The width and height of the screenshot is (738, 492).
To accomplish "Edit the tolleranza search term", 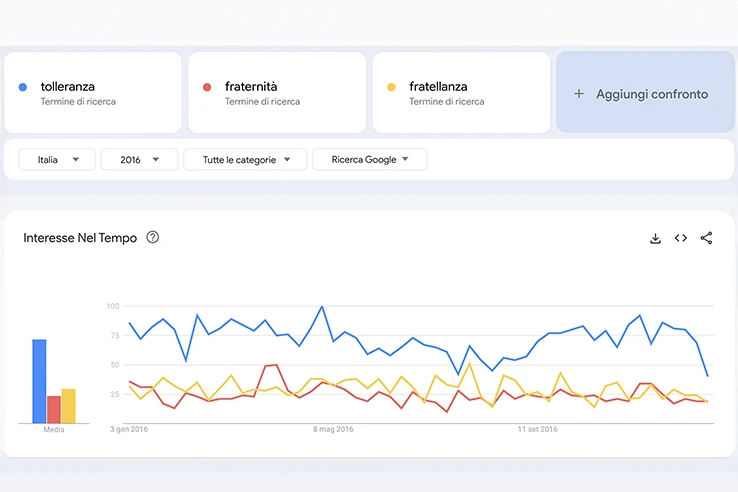I will [68, 87].
